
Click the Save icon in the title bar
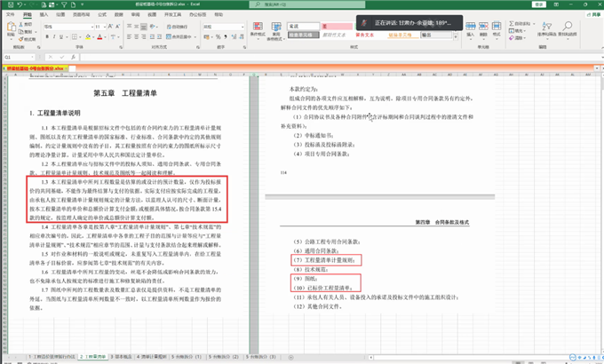(11, 4)
